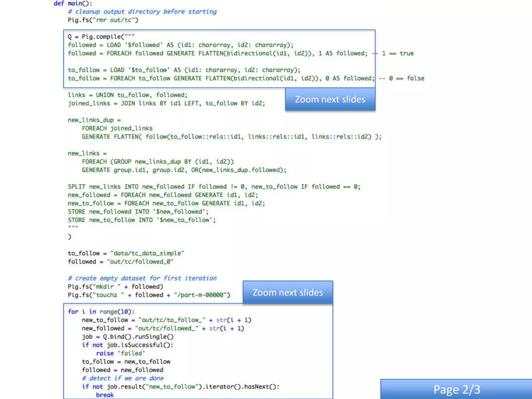Click the "raise 'failed'" line
Image resolution: width=532 pixels, height=399 pixels.
(120, 353)
